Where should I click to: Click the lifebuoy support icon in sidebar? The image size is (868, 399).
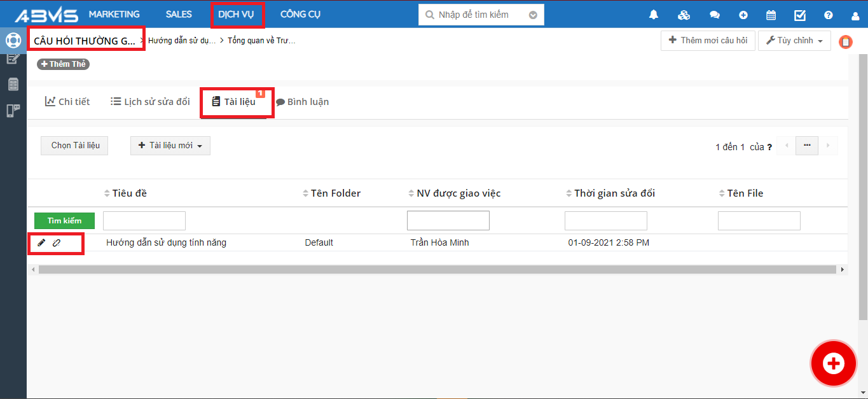pos(13,40)
